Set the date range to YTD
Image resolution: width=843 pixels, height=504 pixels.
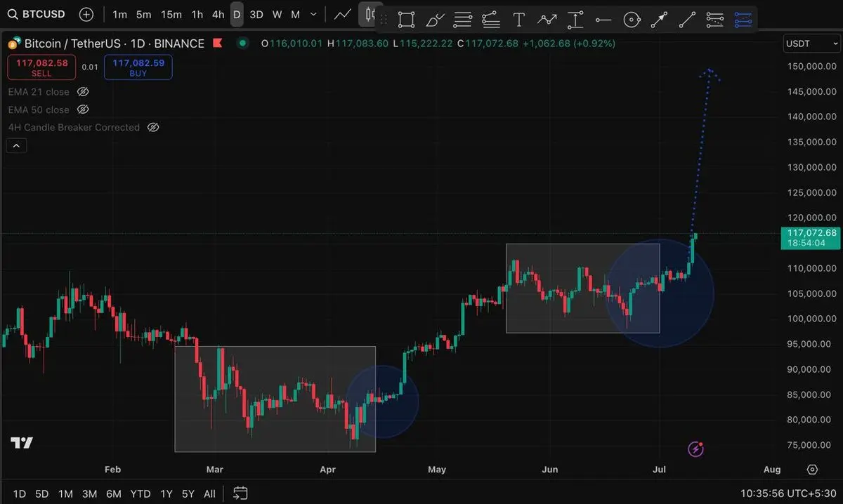(x=140, y=493)
